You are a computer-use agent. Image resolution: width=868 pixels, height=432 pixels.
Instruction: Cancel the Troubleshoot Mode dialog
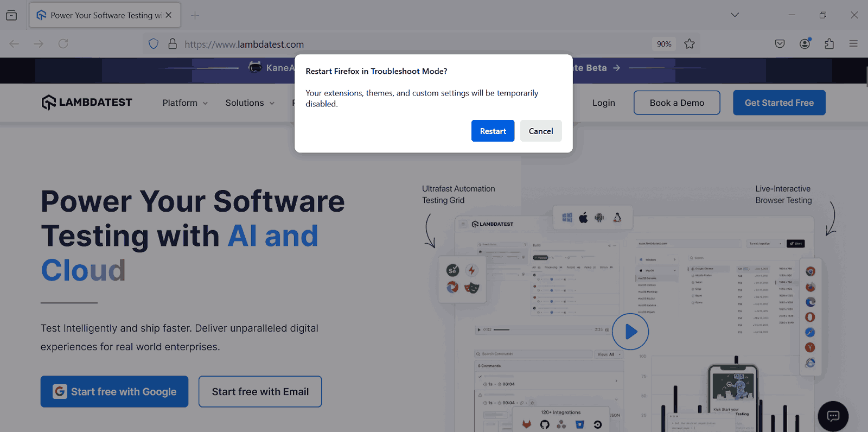(x=541, y=131)
